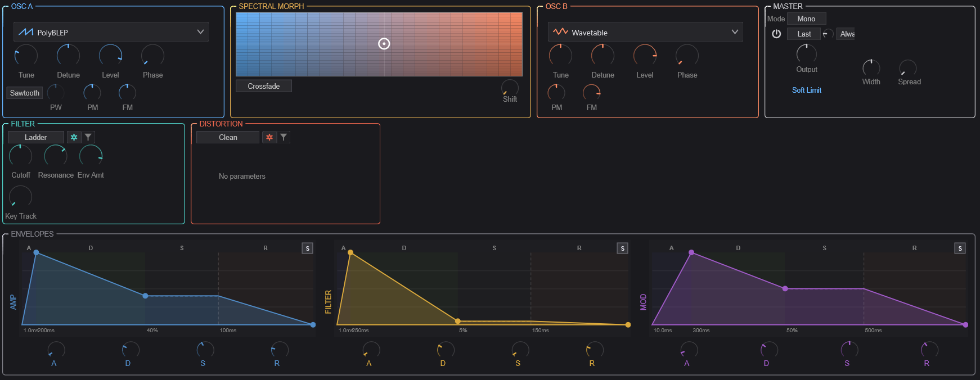Toggle the S button on MOD envelope
The height and width of the screenshot is (380, 980).
960,248
